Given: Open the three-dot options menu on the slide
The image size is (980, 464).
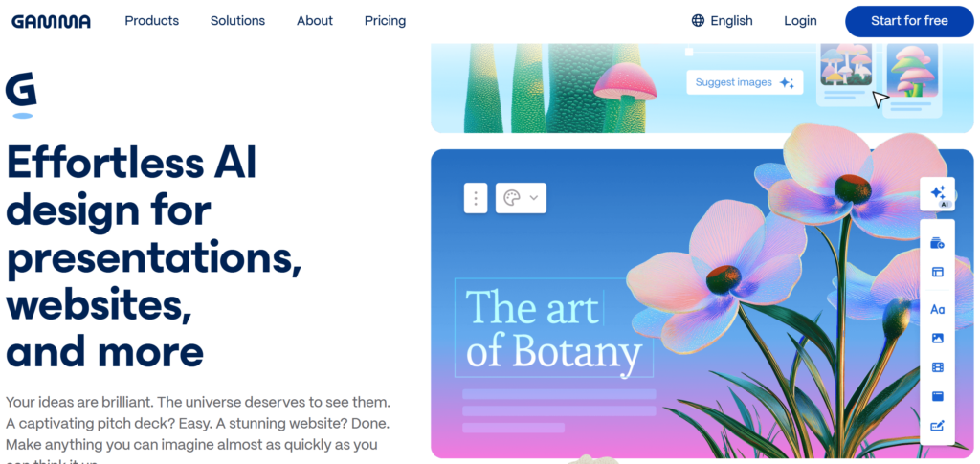Looking at the screenshot, I should click(x=476, y=198).
